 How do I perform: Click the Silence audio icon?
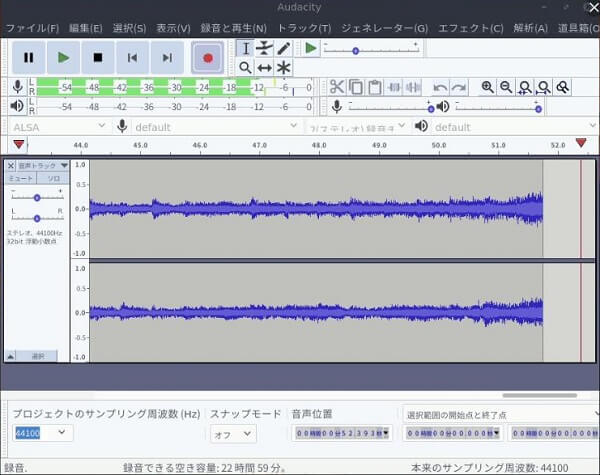pos(412,87)
